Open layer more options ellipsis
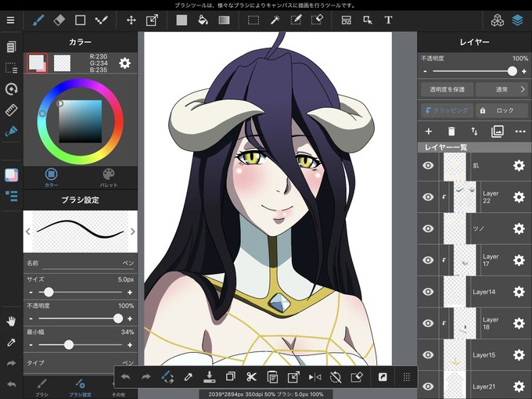The image size is (532, 399). [x=520, y=131]
